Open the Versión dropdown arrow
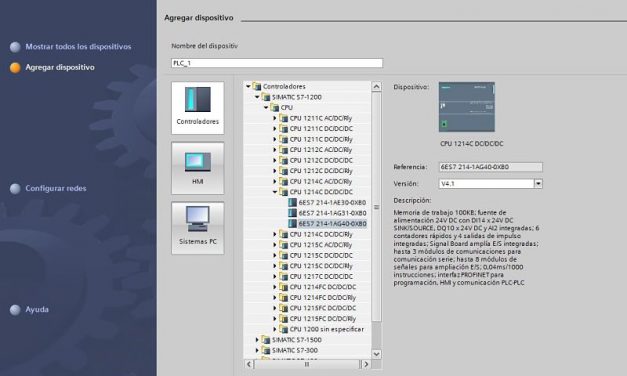 (538, 184)
